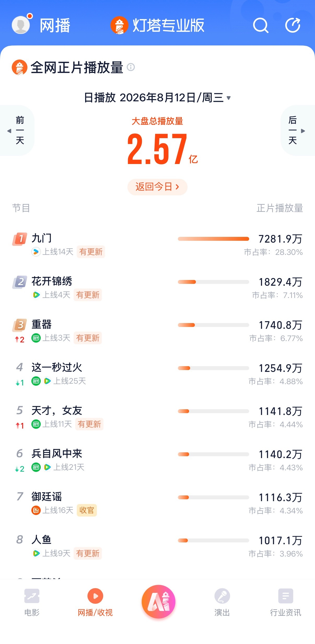Viewport: 315px width, 644px height.
Task: Tap 返回今日 button
Action: coord(157,187)
